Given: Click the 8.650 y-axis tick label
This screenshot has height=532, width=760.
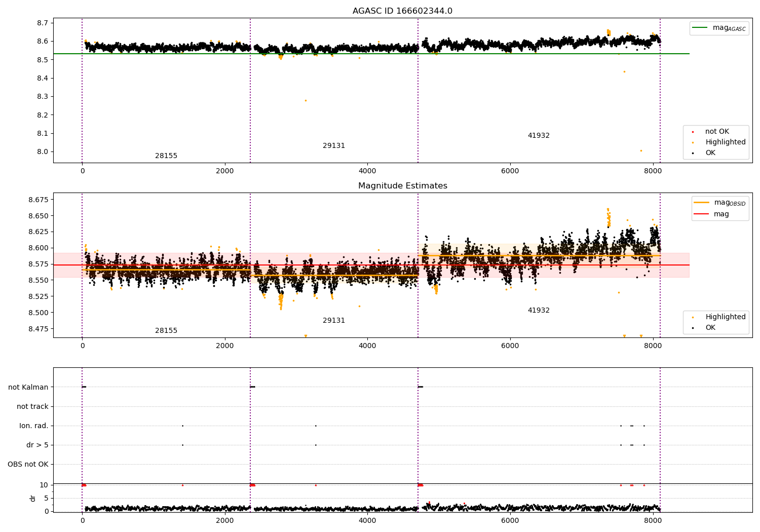Looking at the screenshot, I should [x=39, y=216].
